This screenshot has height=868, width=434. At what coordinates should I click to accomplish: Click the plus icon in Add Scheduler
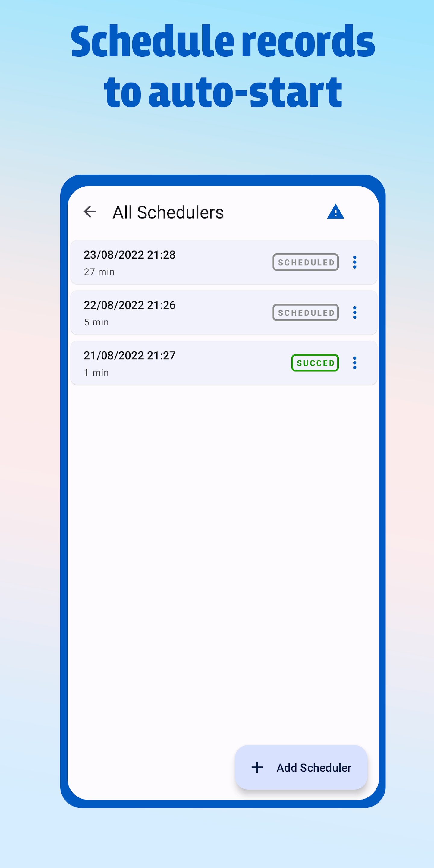click(257, 768)
